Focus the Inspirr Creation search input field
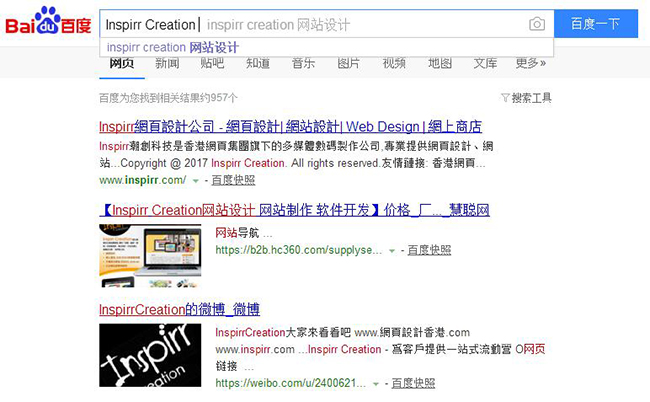650x402 pixels. point(326,24)
